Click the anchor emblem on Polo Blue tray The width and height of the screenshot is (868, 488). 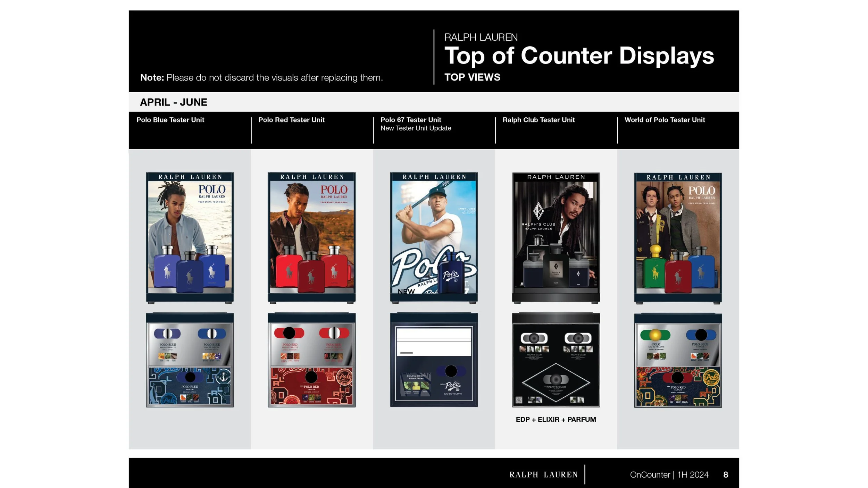click(x=224, y=377)
